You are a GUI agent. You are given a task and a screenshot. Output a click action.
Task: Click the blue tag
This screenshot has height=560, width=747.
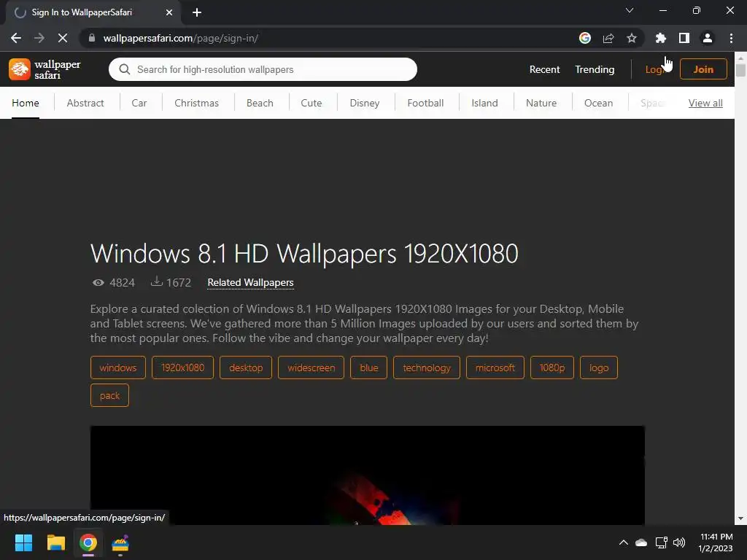pyautogui.click(x=368, y=367)
